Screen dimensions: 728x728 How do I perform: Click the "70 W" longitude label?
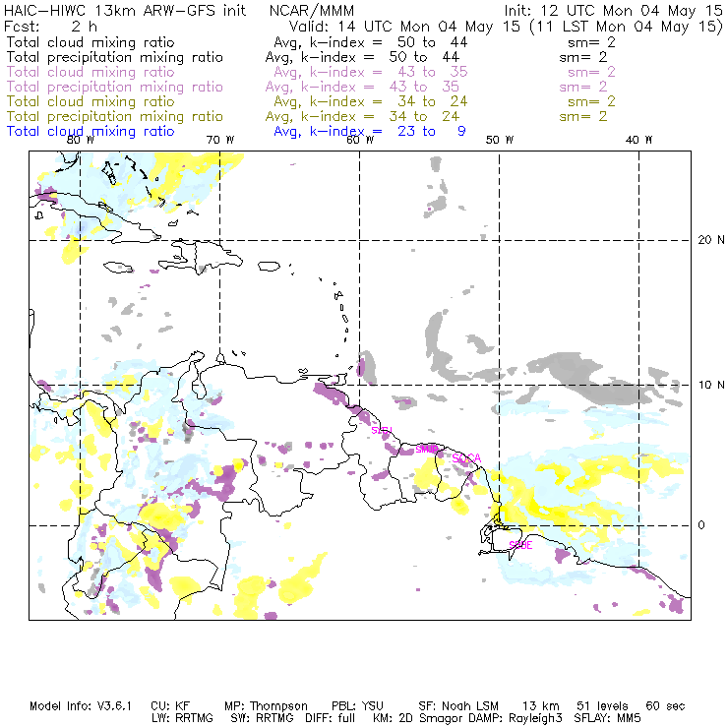(x=220, y=140)
